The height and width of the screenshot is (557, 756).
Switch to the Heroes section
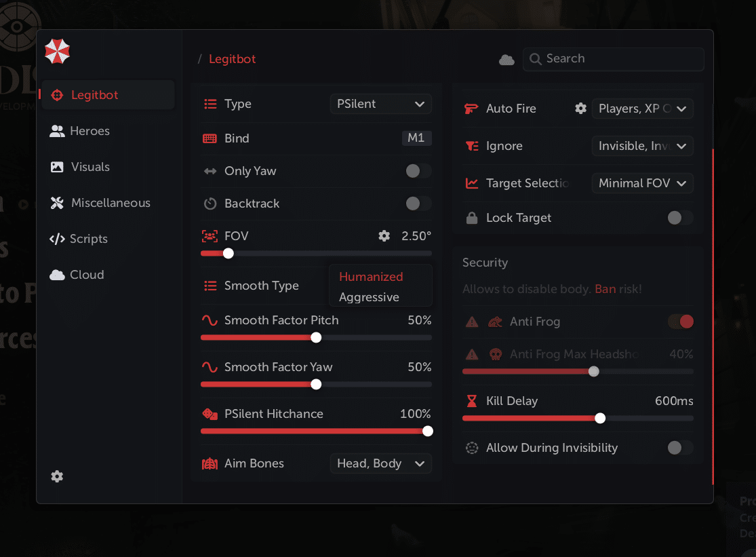(x=89, y=131)
